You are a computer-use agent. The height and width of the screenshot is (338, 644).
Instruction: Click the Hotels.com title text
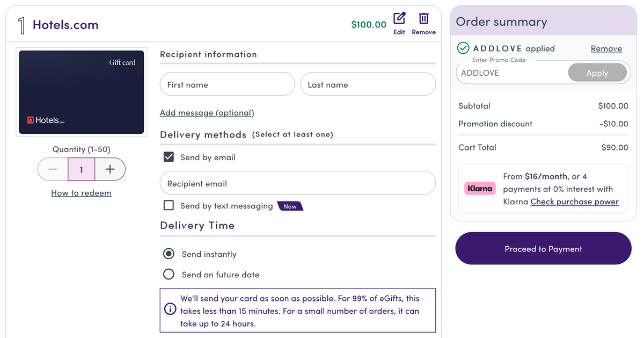click(65, 25)
